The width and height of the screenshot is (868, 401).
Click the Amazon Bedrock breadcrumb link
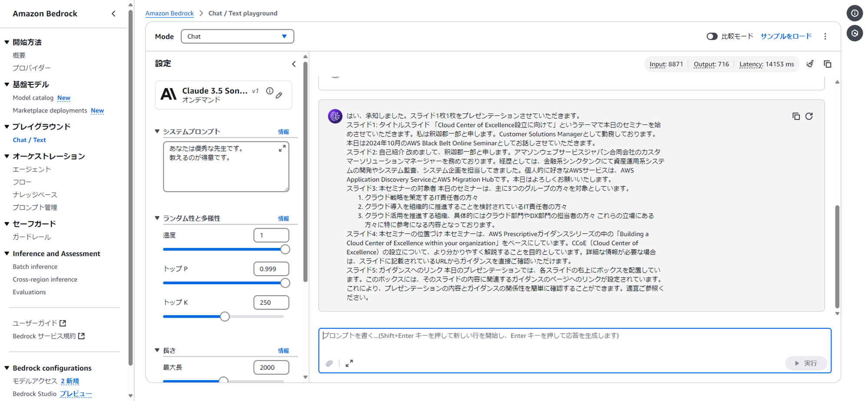169,13
